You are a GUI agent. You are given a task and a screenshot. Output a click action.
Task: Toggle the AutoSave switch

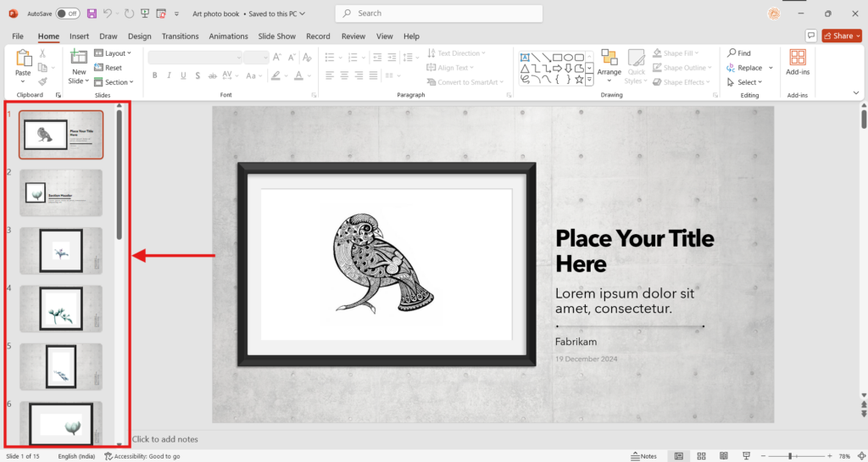click(x=67, y=14)
